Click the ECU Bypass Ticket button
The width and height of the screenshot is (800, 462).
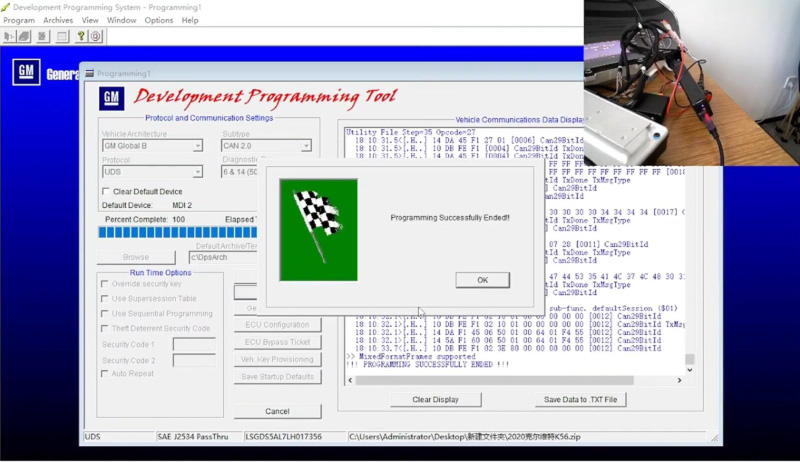point(277,342)
